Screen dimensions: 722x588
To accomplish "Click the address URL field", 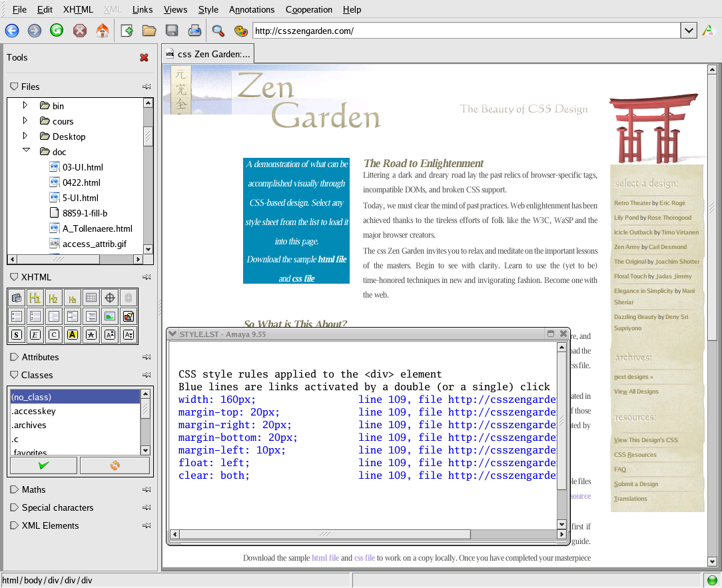I will pyautogui.click(x=466, y=31).
